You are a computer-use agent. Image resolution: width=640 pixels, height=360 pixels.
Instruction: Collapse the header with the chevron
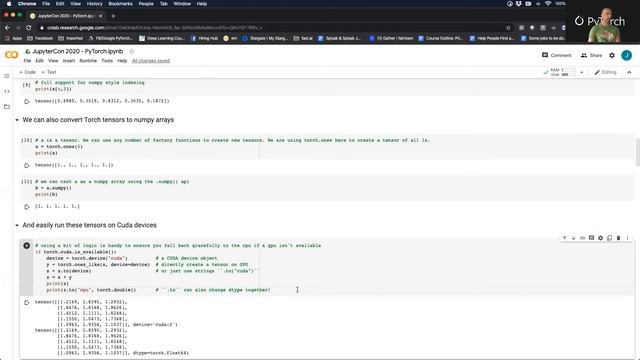click(x=629, y=72)
